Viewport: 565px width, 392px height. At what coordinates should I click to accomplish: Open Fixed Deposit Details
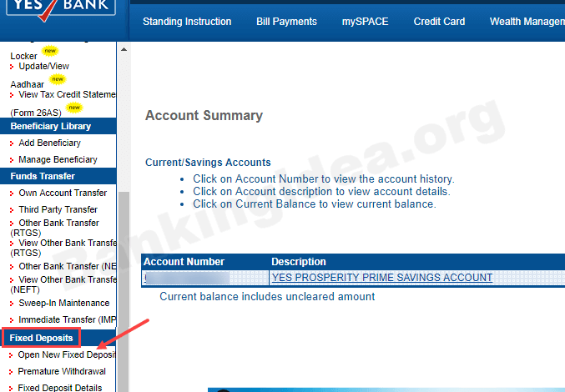(60, 388)
